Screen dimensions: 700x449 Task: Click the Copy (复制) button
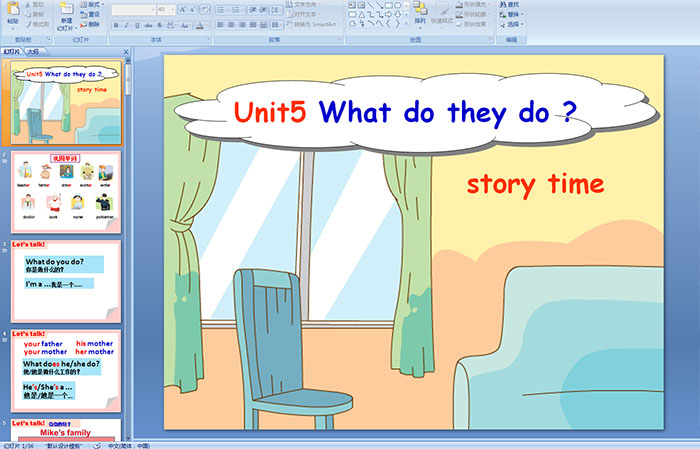(34, 14)
